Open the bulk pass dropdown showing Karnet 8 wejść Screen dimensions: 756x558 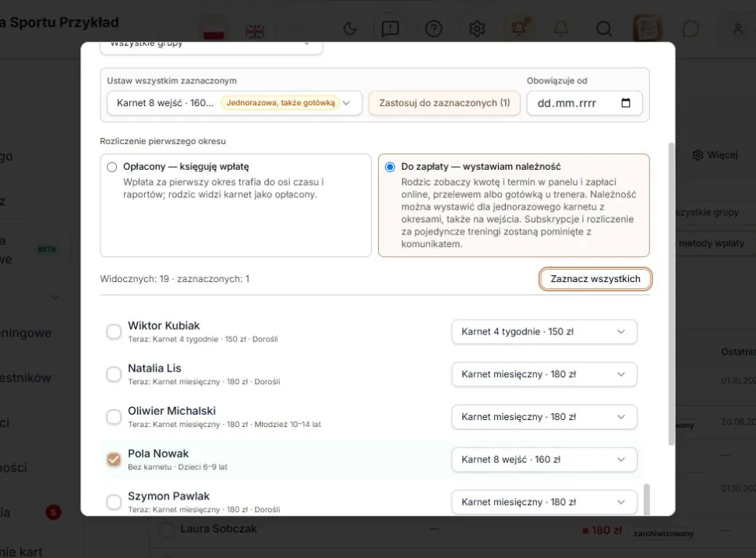(x=235, y=103)
